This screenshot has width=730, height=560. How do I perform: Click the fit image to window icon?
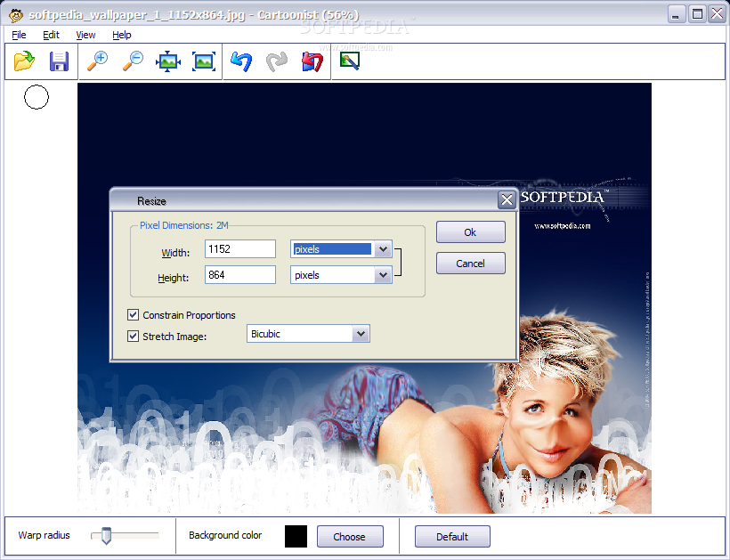click(168, 61)
